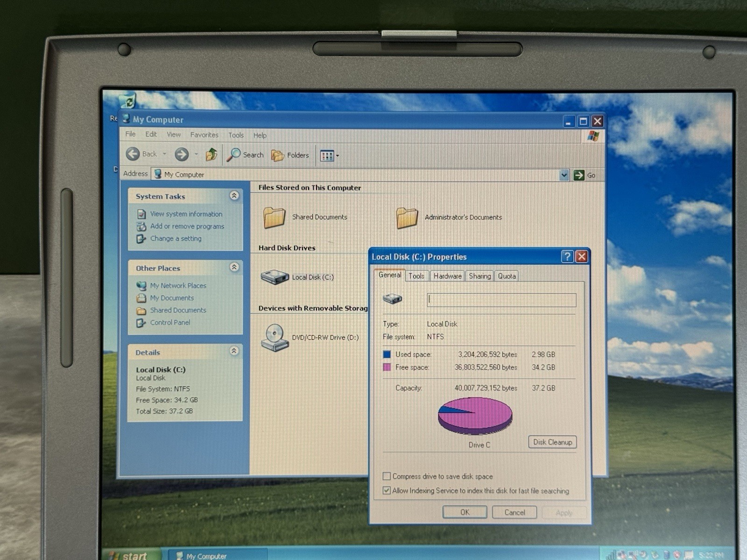This screenshot has width=747, height=560.
Task: Click the blue Used space color swatch
Action: pyautogui.click(x=387, y=354)
